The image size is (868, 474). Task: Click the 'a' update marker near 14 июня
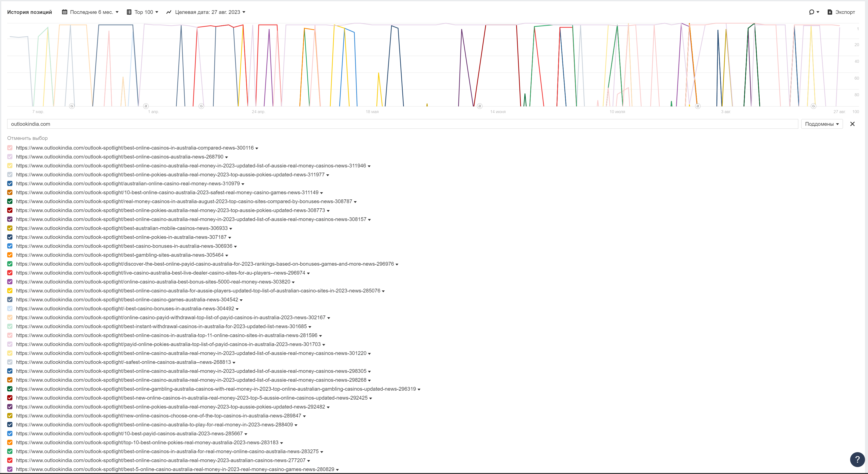click(x=480, y=106)
